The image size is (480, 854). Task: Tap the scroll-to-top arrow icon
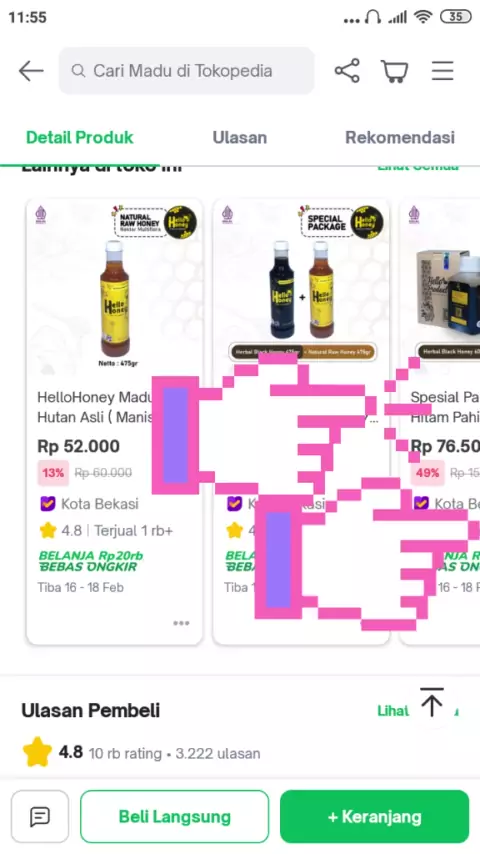click(432, 703)
